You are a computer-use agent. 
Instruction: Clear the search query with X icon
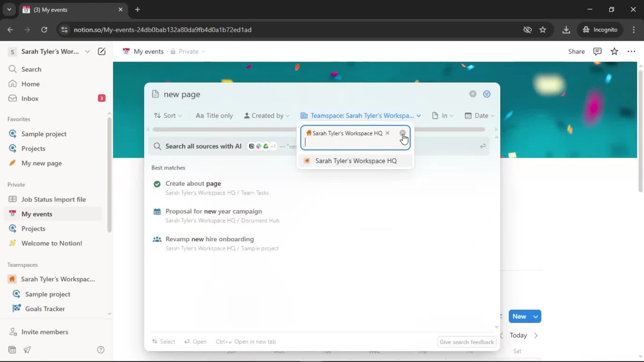coord(473,94)
